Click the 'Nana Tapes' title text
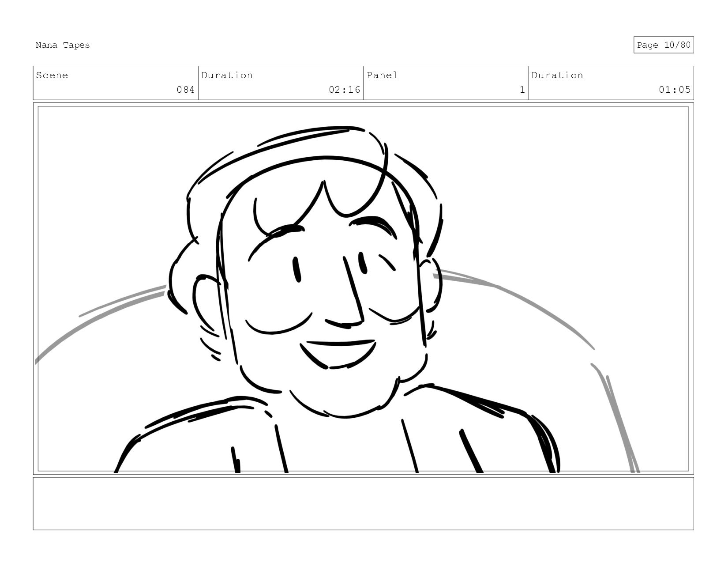The image size is (728, 563). [63, 45]
